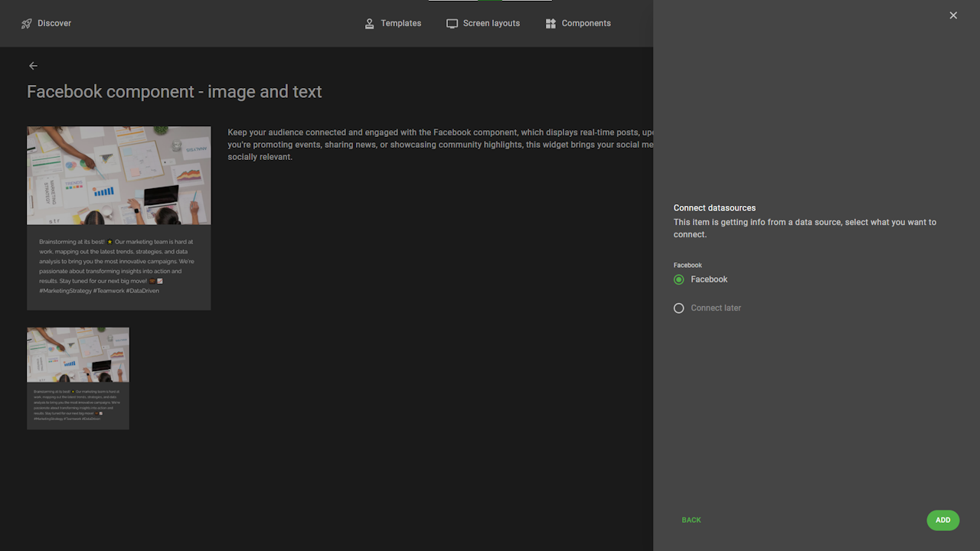Click the Components blocks icon
980x551 pixels.
click(x=550, y=24)
